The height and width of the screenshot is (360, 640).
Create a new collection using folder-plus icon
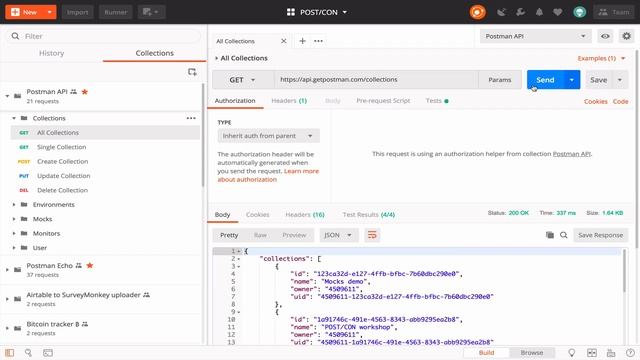coord(192,72)
